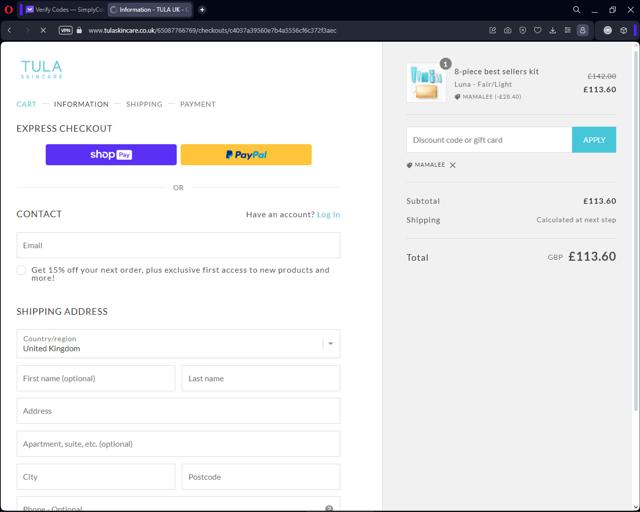Screen dimensions: 640x512
Task: Click the circular sidebar icon next to extensions
Action: coord(608,30)
